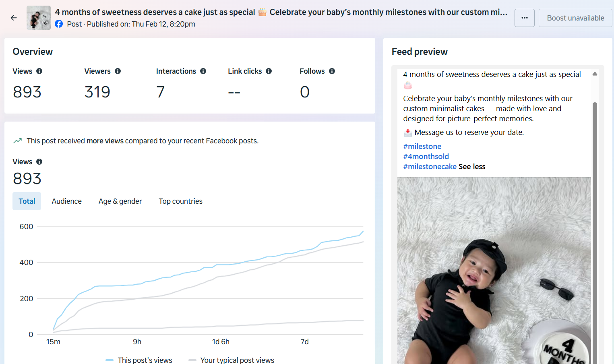Click the Follows count of 0
This screenshot has width=614, height=364.
(305, 92)
